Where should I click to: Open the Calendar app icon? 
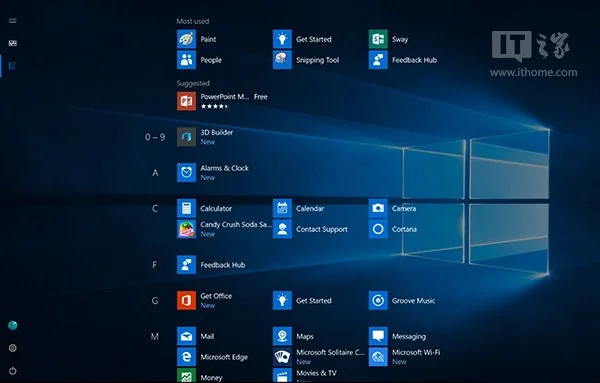click(x=282, y=208)
